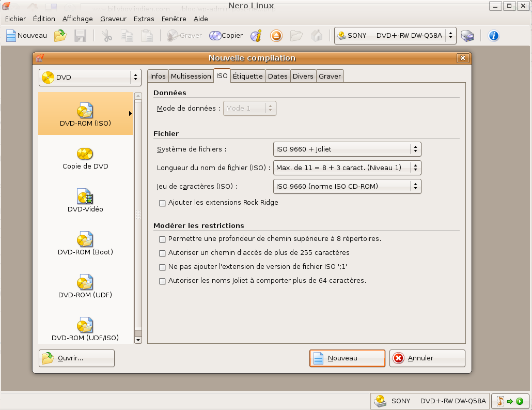This screenshot has height=410, width=532.
Task: Open the Aide menu
Action: click(200, 19)
